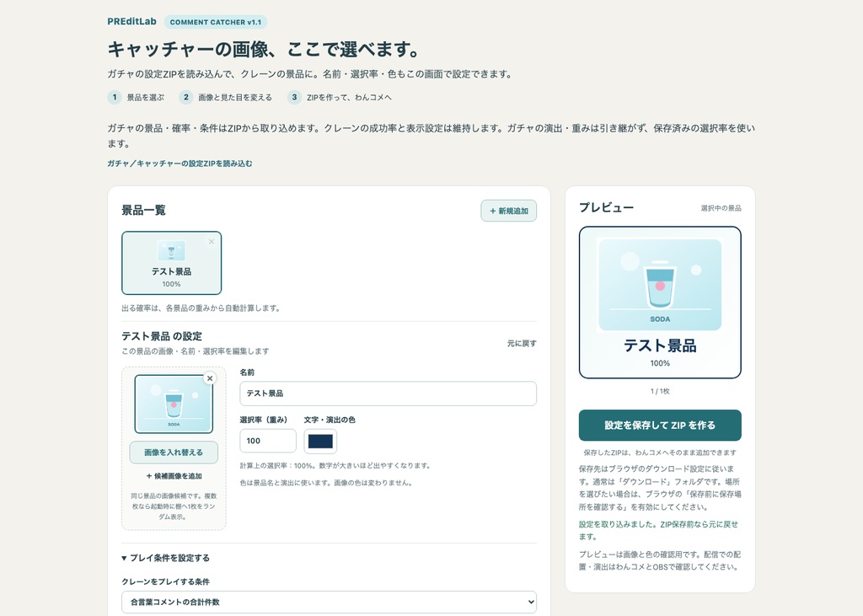Click the 新規追加 button

[508, 211]
